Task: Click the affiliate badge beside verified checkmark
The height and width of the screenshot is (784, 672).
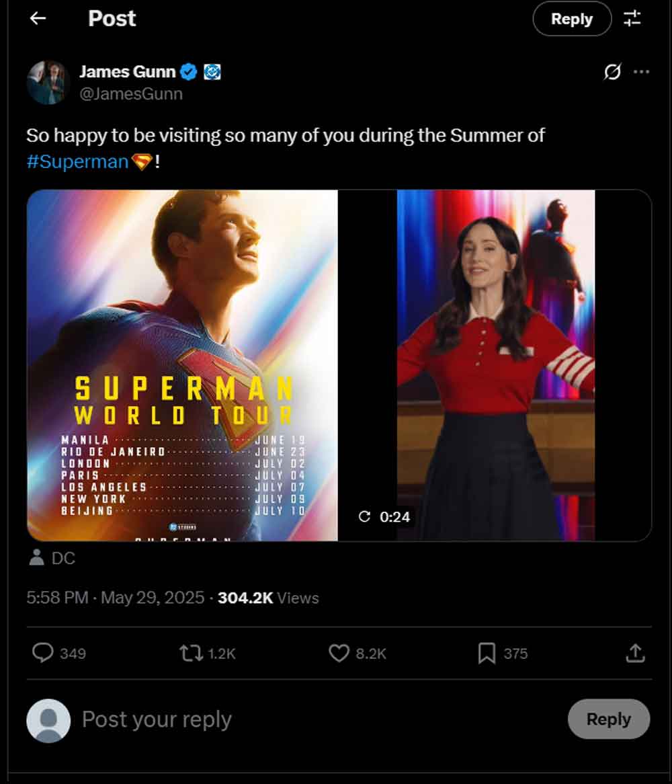Action: click(x=212, y=72)
